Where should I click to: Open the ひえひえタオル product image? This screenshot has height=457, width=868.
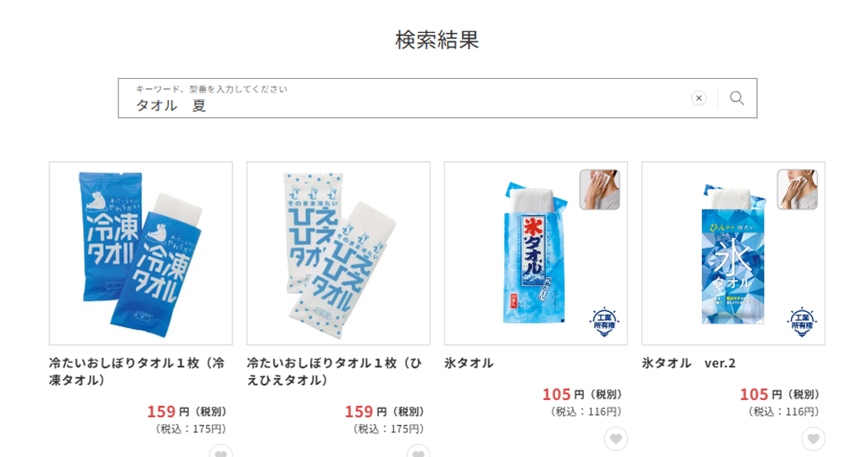(x=338, y=254)
